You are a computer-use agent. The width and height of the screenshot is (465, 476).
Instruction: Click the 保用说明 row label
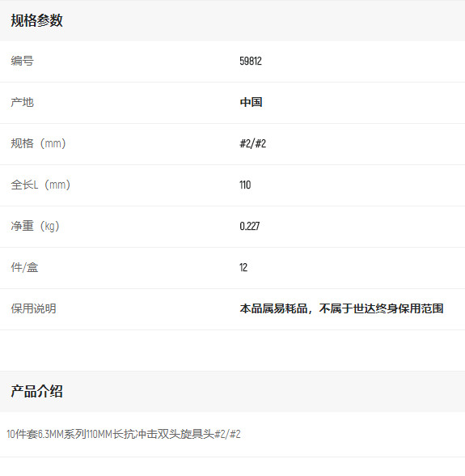tap(33, 308)
